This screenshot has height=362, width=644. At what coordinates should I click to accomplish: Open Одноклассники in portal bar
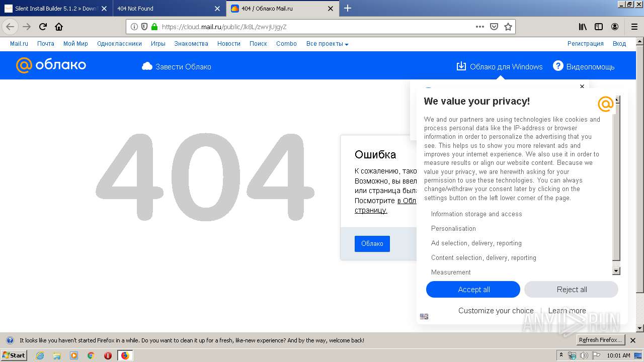tap(119, 44)
